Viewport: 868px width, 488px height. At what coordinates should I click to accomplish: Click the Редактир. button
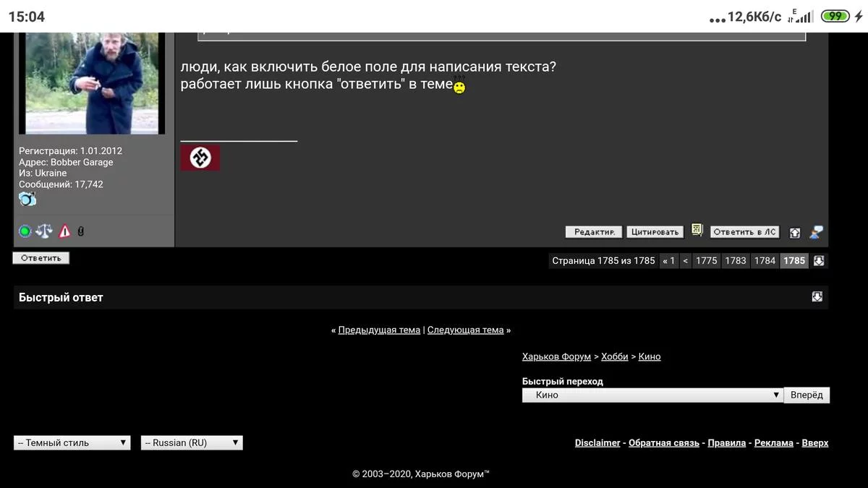click(x=594, y=232)
